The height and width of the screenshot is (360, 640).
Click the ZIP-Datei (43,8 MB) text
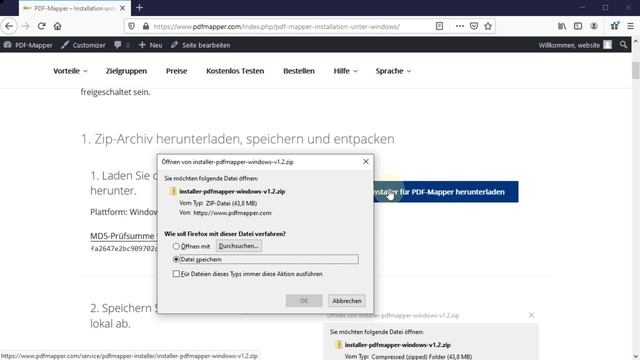point(231,203)
